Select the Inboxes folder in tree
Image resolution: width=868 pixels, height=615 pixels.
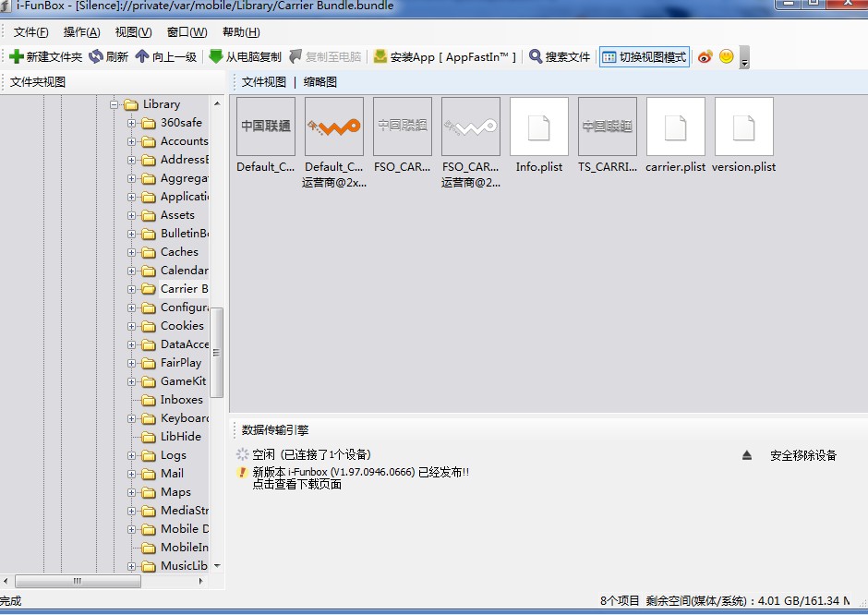pyautogui.click(x=182, y=400)
